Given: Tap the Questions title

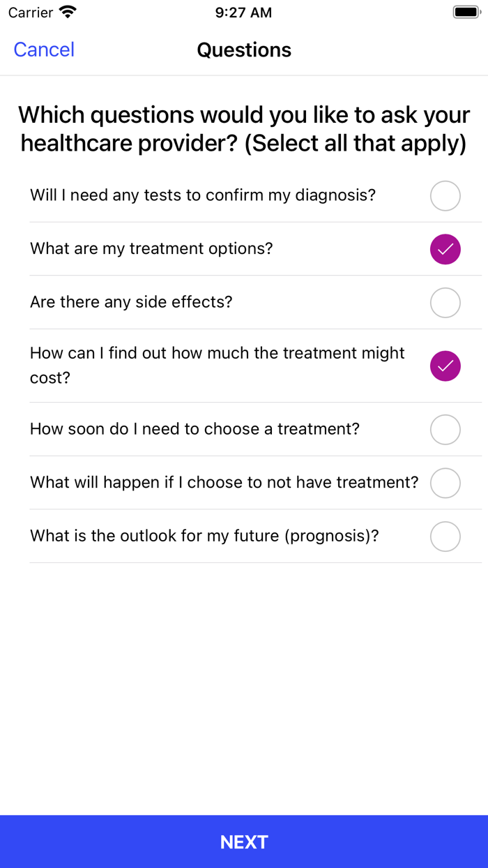Looking at the screenshot, I should tap(243, 50).
